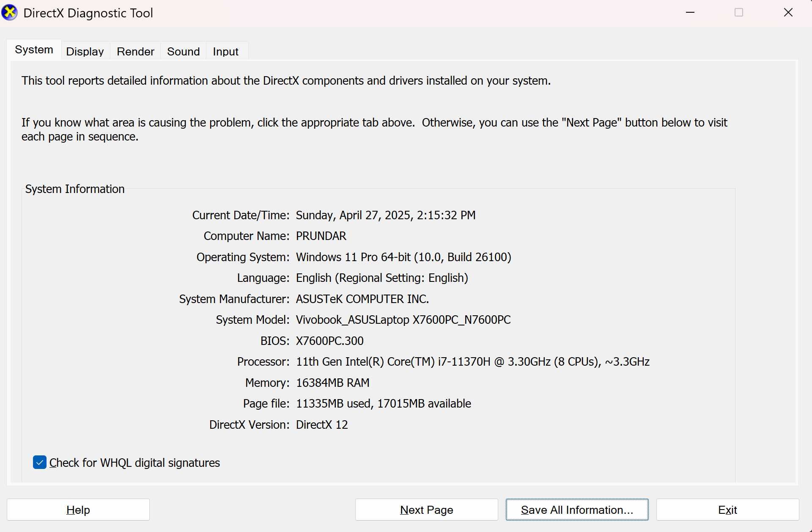Image resolution: width=812 pixels, height=532 pixels.
Task: Click the 'If you know what area' paragraph
Action: pos(374,130)
